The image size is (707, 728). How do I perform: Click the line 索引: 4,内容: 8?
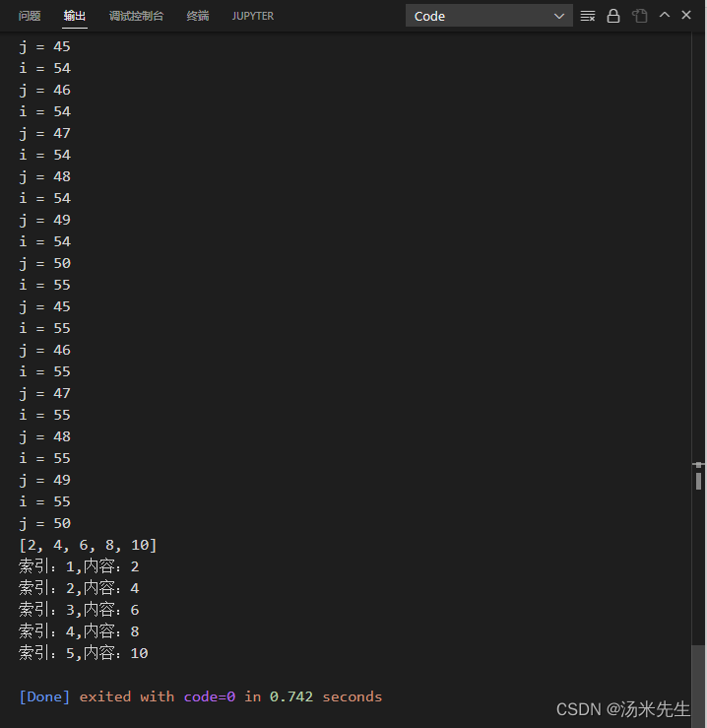(79, 631)
